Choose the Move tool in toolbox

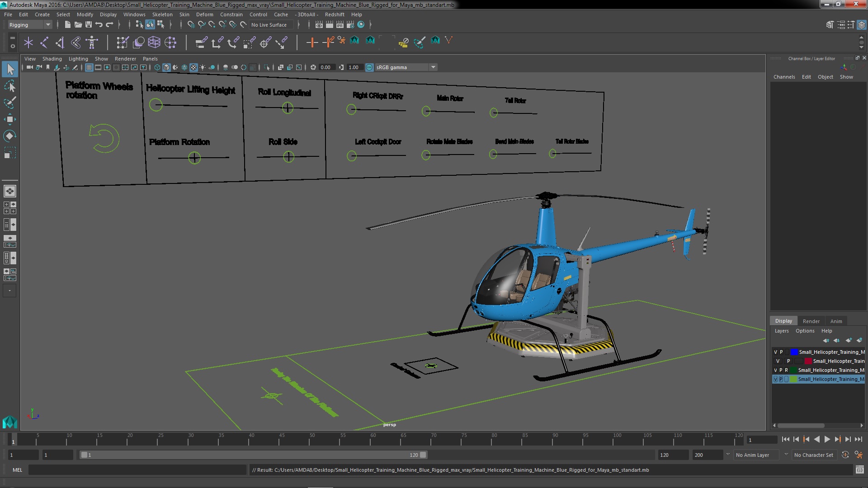9,119
